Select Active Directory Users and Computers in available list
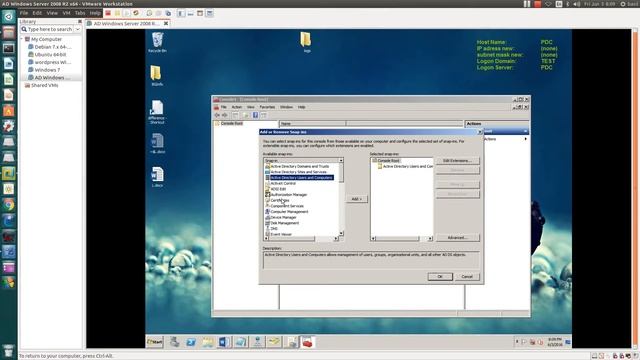The image size is (640, 360). pyautogui.click(x=300, y=178)
